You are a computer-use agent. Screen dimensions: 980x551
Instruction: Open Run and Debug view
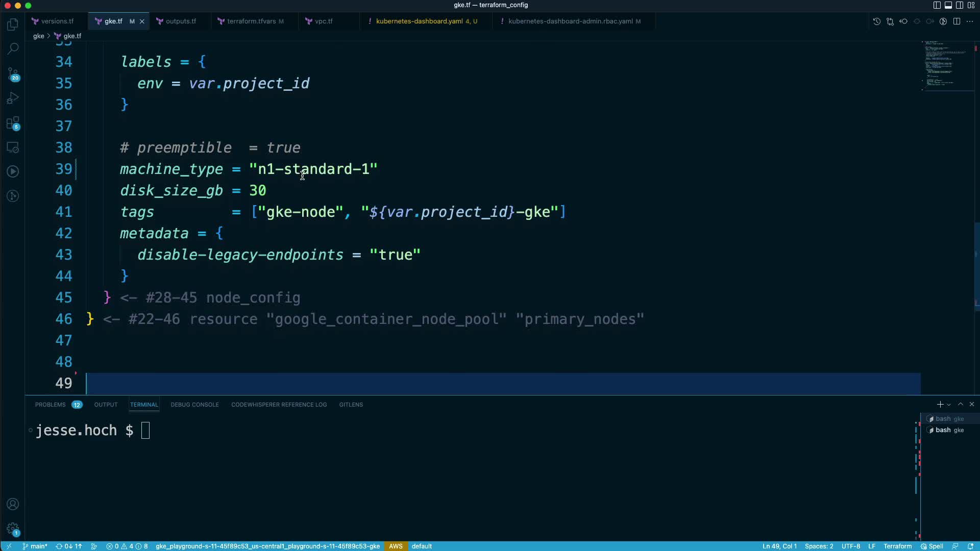[x=13, y=98]
